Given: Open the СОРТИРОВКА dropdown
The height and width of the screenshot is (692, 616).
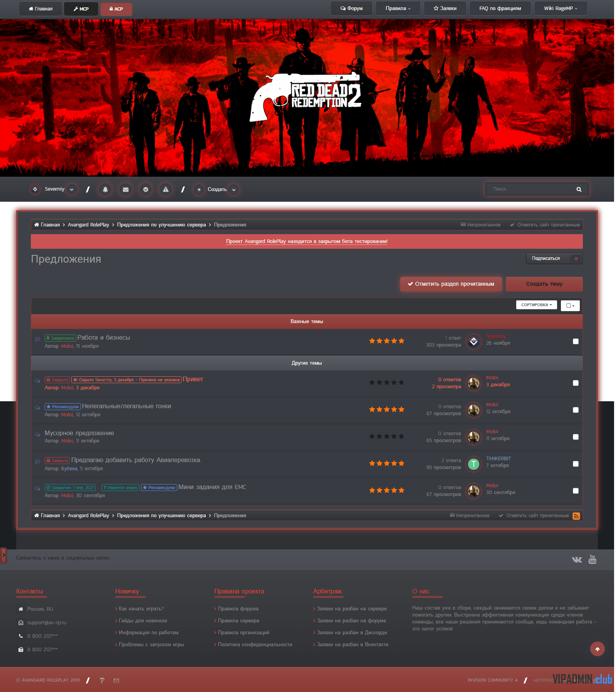Looking at the screenshot, I should point(536,305).
